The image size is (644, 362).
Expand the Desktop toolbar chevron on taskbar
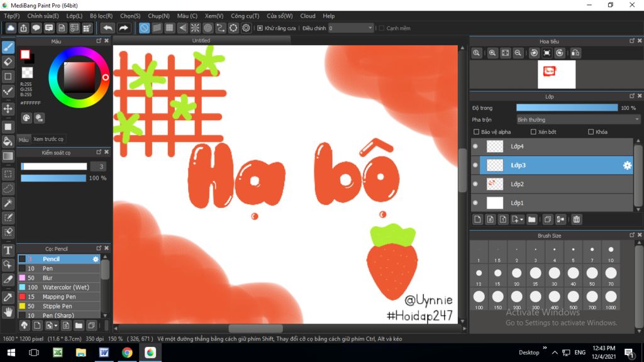point(545,348)
